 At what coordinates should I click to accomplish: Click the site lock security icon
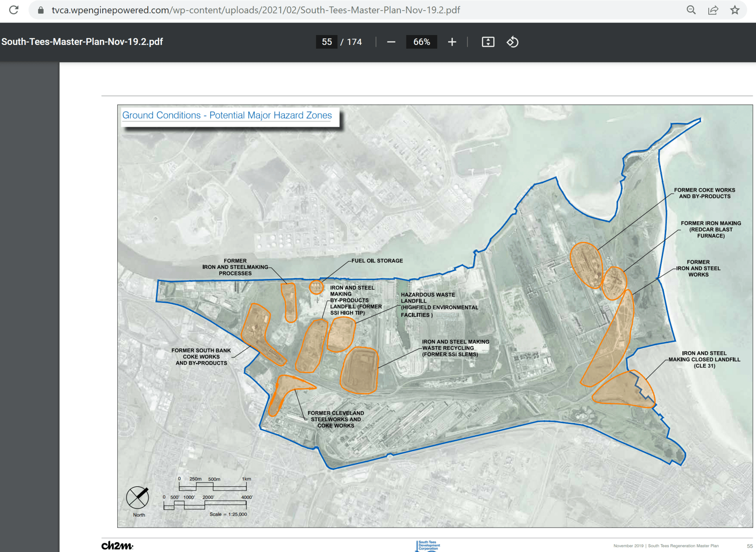pyautogui.click(x=41, y=10)
